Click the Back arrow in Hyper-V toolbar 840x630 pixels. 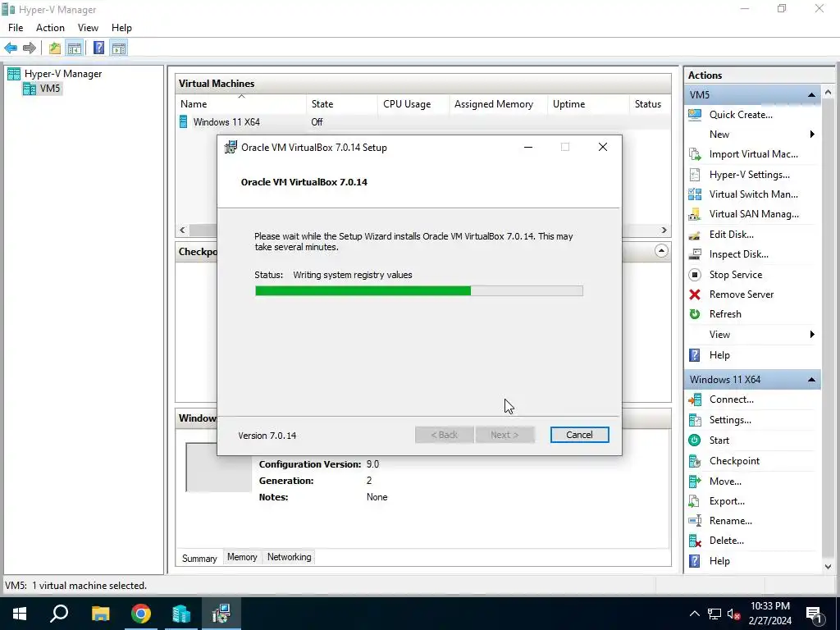(x=11, y=48)
